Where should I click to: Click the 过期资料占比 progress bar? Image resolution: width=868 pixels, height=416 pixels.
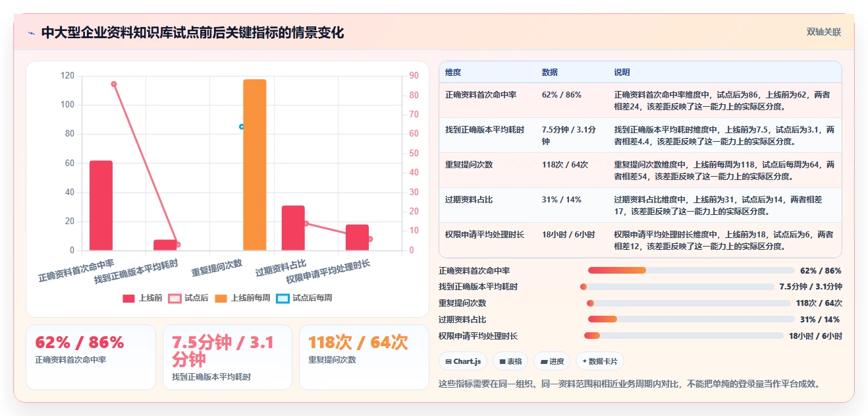coord(692,319)
